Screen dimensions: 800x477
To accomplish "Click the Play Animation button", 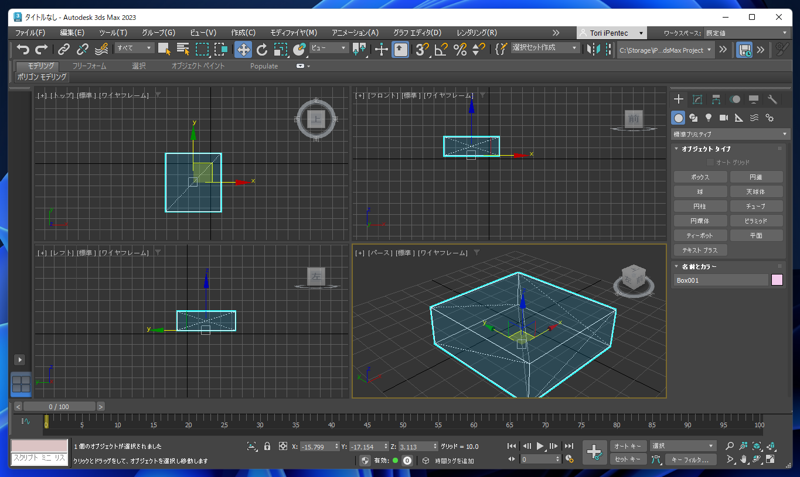I will click(x=540, y=446).
